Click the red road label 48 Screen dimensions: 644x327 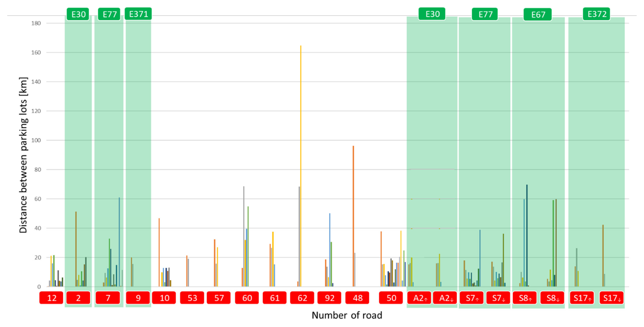357,298
